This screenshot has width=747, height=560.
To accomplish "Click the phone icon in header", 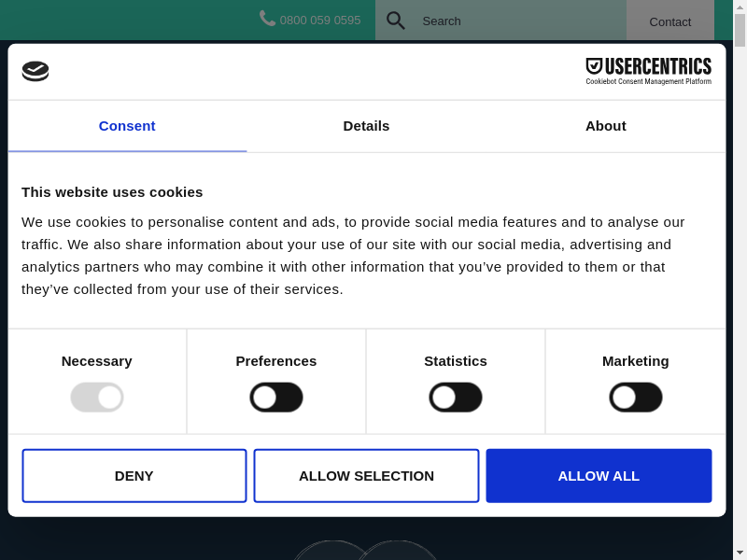I will [267, 19].
